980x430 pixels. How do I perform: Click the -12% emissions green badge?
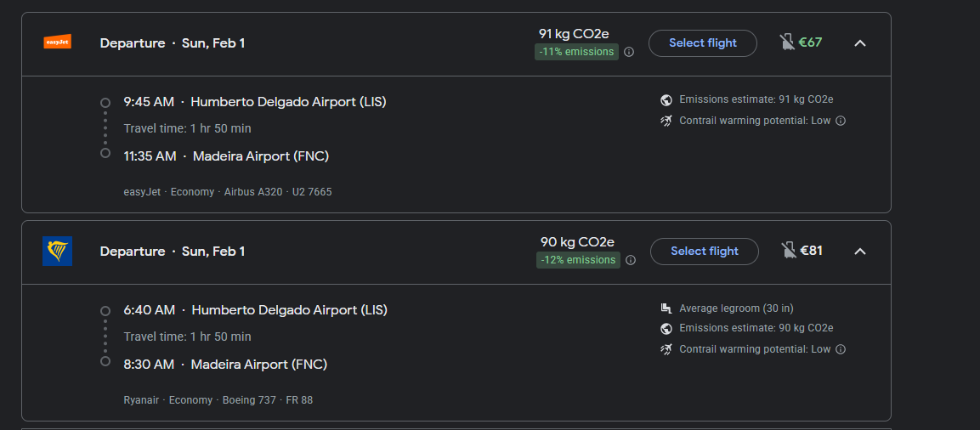578,260
